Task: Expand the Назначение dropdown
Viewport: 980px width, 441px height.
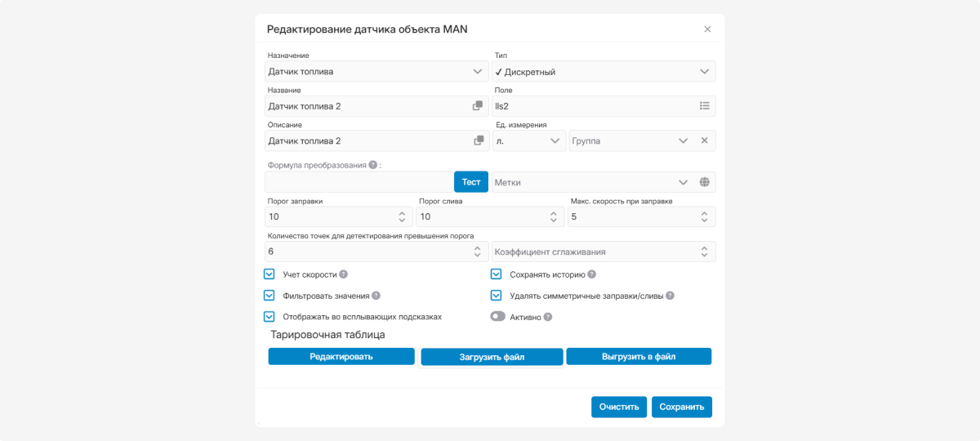Action: pos(478,72)
